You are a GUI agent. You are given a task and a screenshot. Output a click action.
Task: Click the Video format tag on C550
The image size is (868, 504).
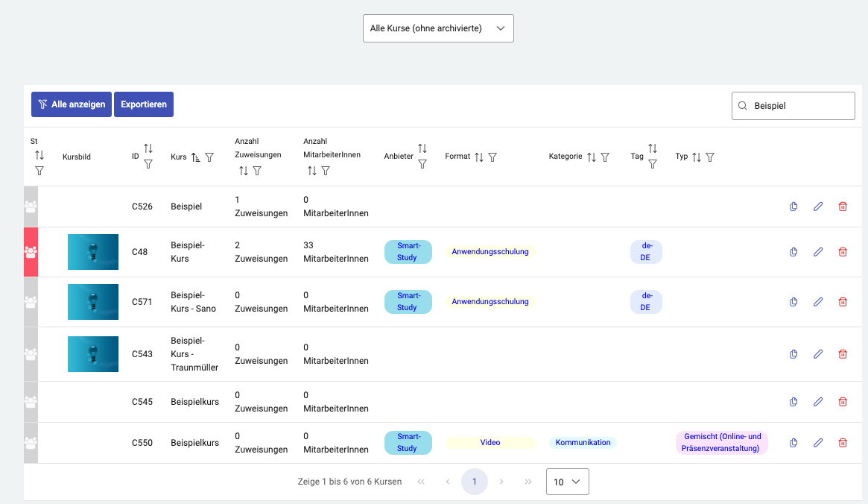click(490, 443)
